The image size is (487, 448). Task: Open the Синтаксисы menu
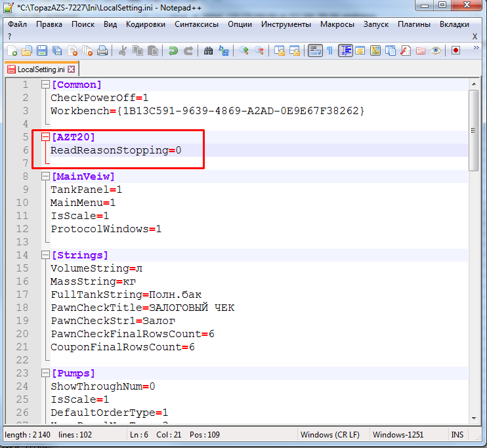point(197,24)
